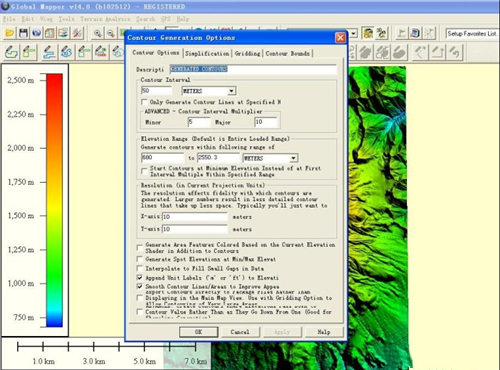The width and height of the screenshot is (500, 370).
Task: Enable Generate Area Features Colored checkbox
Action: [x=140, y=248]
